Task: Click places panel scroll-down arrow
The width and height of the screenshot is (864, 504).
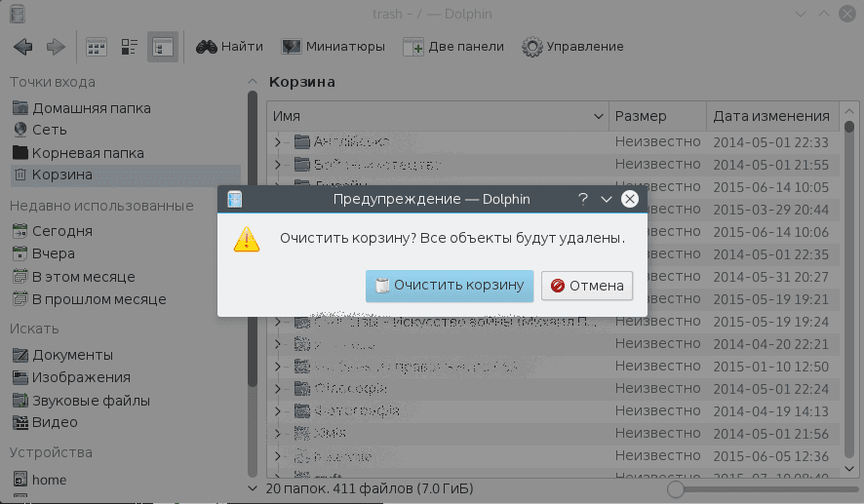Action: click(x=253, y=488)
